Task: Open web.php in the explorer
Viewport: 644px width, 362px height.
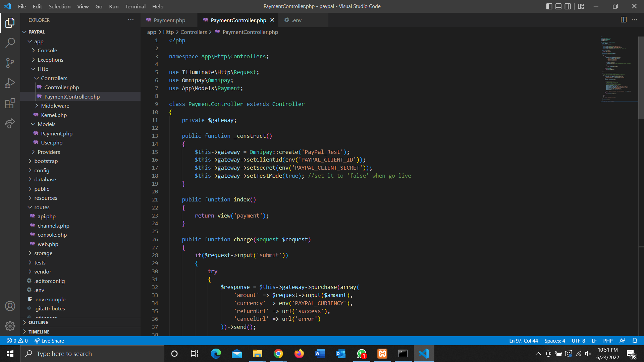Action: (x=48, y=244)
